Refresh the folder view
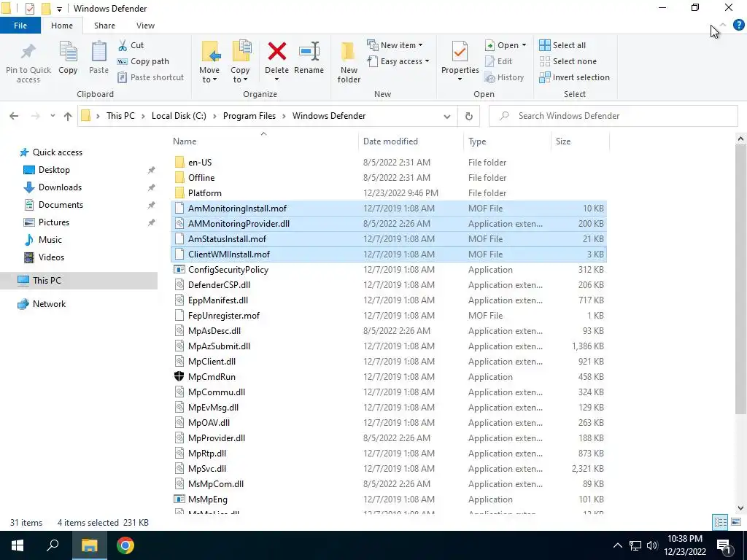 469,116
